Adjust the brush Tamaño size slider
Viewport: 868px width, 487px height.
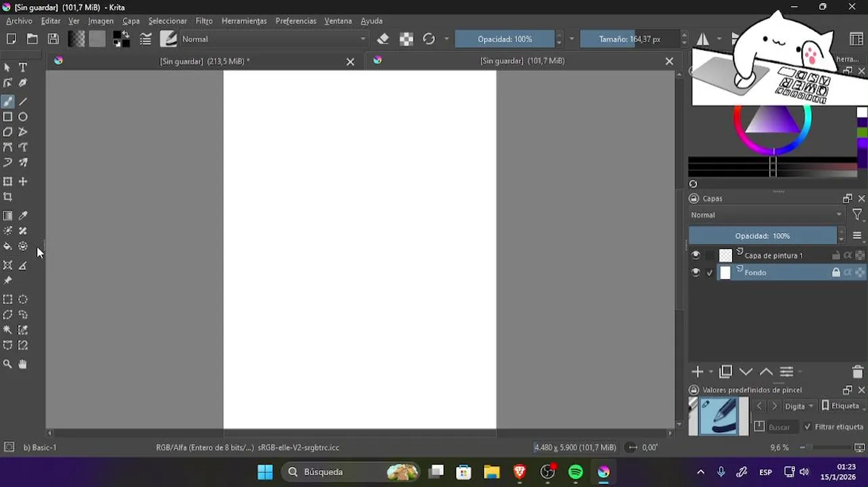point(630,39)
